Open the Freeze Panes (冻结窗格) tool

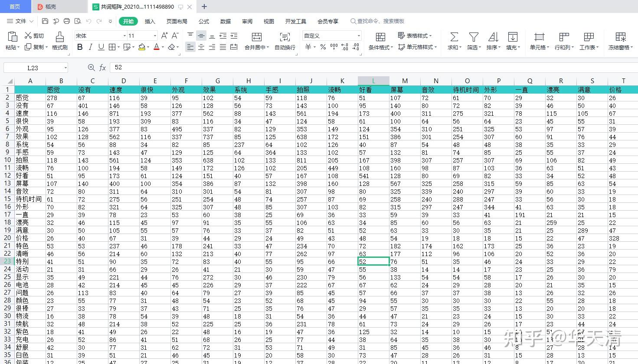[x=620, y=41]
